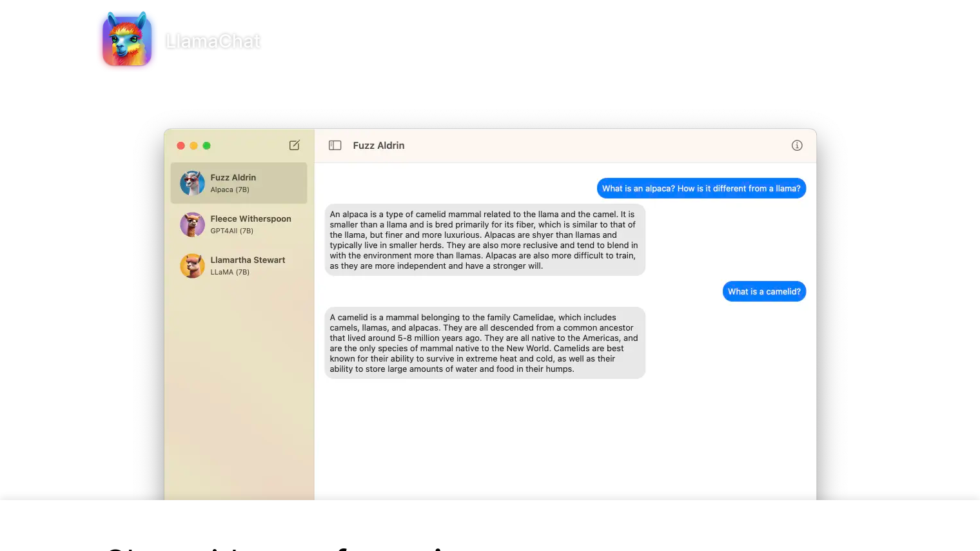Screen dimensions: 980x551
Task: Open chat info with the info icon
Action: [797, 146]
